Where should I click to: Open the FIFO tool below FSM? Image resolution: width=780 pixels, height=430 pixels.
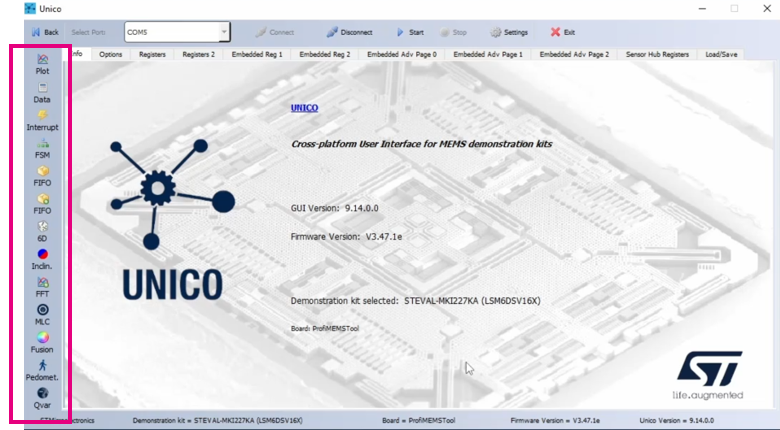42,176
